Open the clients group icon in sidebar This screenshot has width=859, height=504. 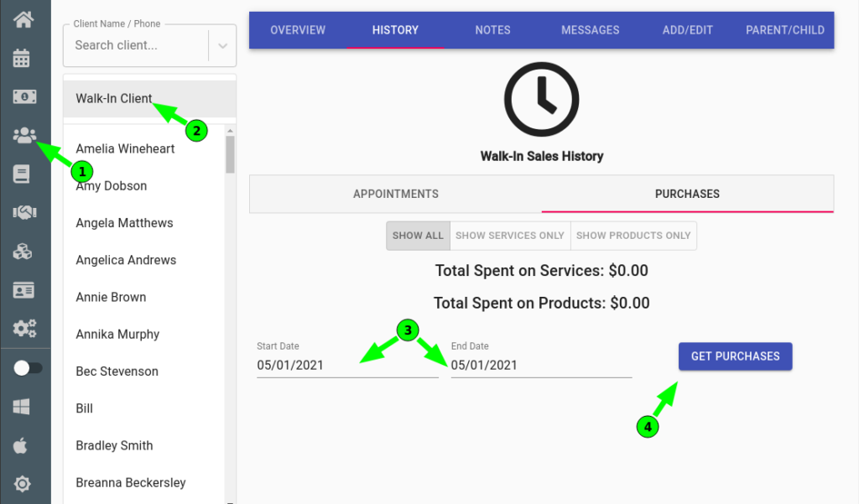click(24, 135)
